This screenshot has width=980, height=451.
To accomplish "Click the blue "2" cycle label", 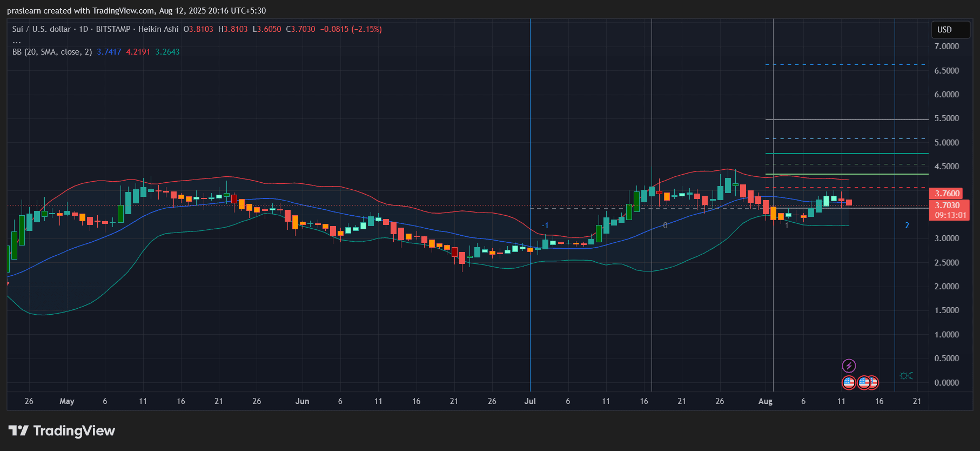I will click(907, 225).
